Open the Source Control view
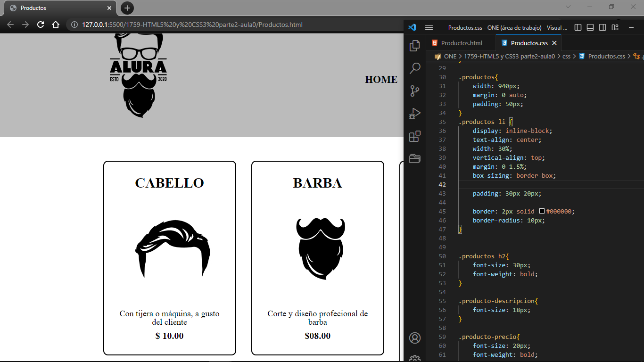This screenshot has width=644, height=362. tap(414, 91)
